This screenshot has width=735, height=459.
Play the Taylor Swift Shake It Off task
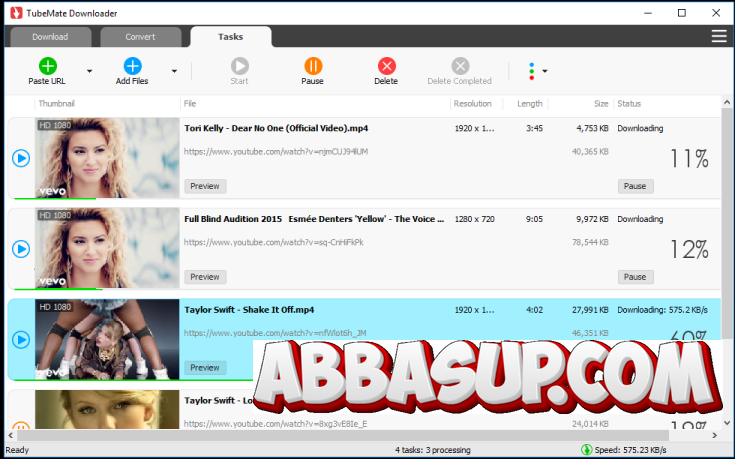21,339
